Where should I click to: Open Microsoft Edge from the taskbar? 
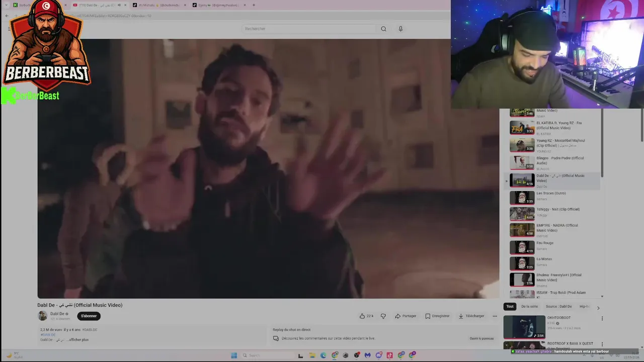[x=323, y=355]
